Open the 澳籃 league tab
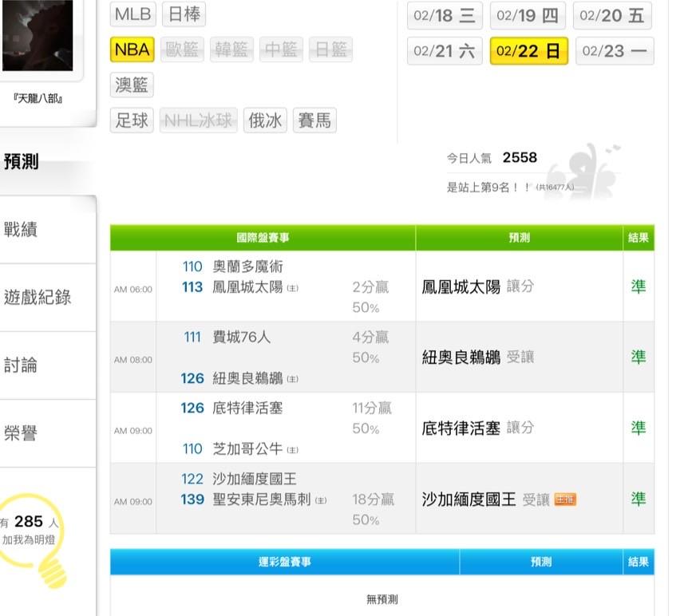 click(x=132, y=85)
